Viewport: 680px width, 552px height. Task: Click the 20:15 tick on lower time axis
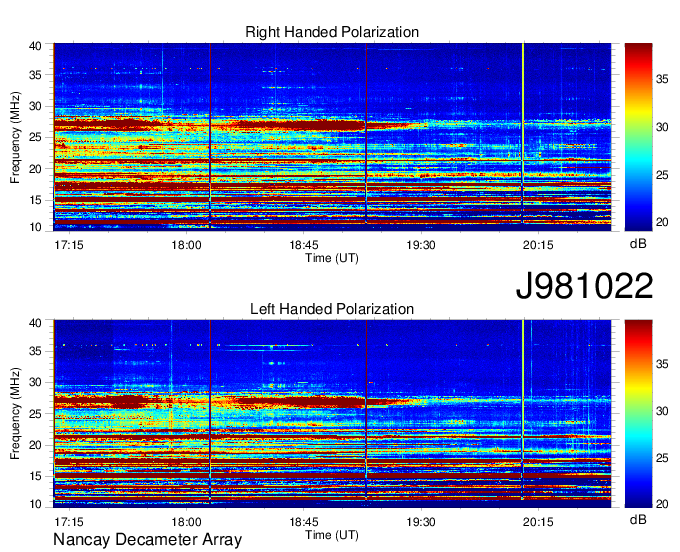538,522
